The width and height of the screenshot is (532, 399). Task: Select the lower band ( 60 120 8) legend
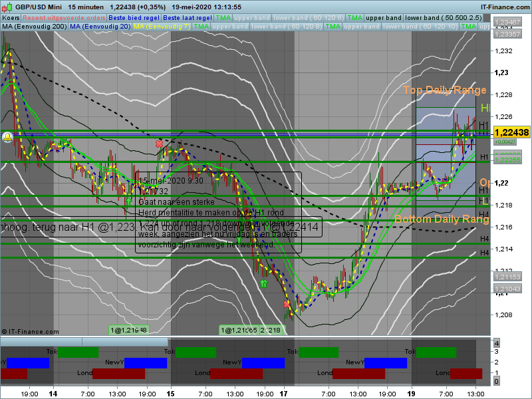[287, 27]
